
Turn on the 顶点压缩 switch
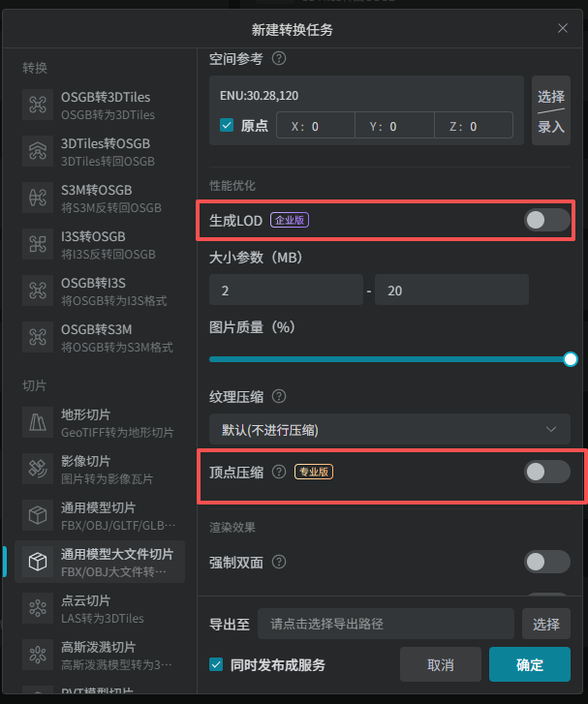coord(547,472)
